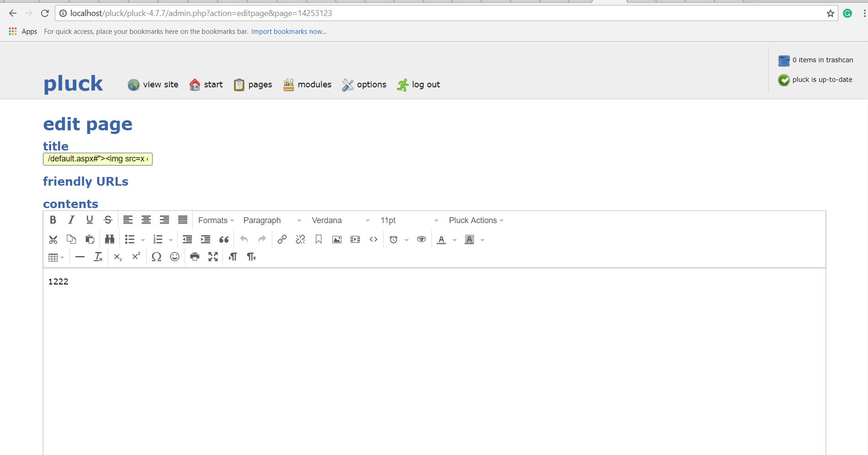Toggle underline formatting
868x455 pixels.
[90, 220]
